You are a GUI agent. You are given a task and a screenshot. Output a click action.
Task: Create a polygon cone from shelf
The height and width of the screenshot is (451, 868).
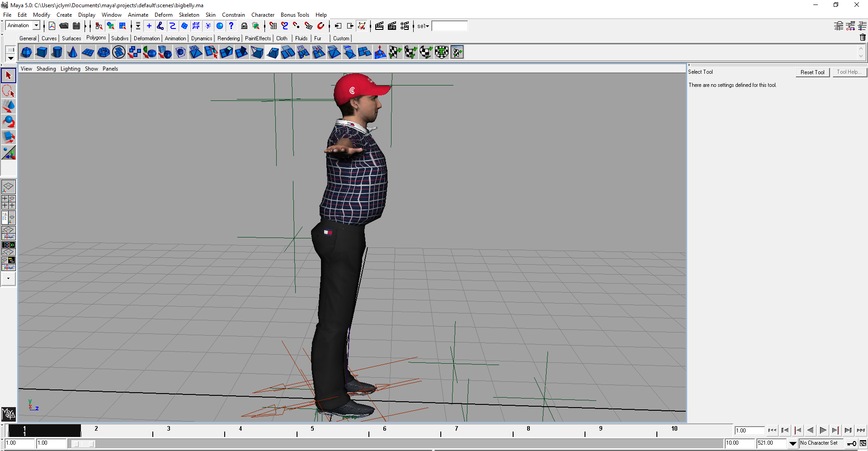(x=72, y=52)
